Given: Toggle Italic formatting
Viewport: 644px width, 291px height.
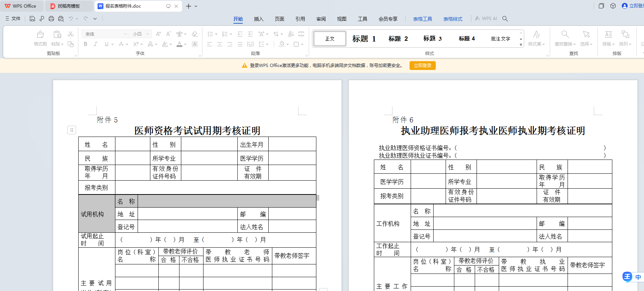Looking at the screenshot, I should coord(95,44).
